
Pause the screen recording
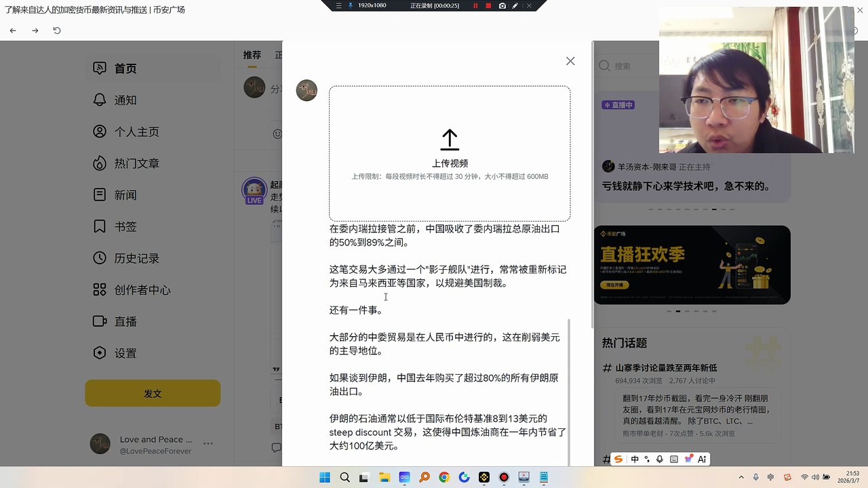point(475,5)
